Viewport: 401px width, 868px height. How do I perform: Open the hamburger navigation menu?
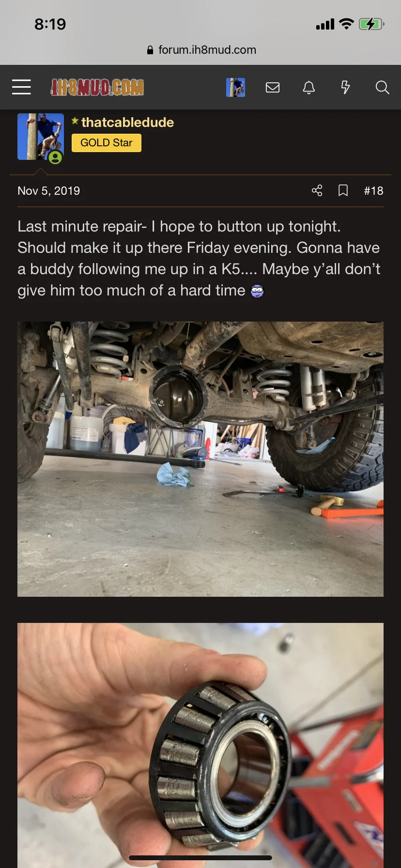(21, 87)
